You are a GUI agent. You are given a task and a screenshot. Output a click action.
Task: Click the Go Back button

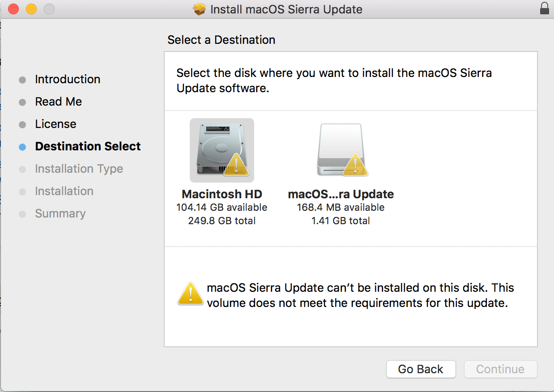[421, 369]
